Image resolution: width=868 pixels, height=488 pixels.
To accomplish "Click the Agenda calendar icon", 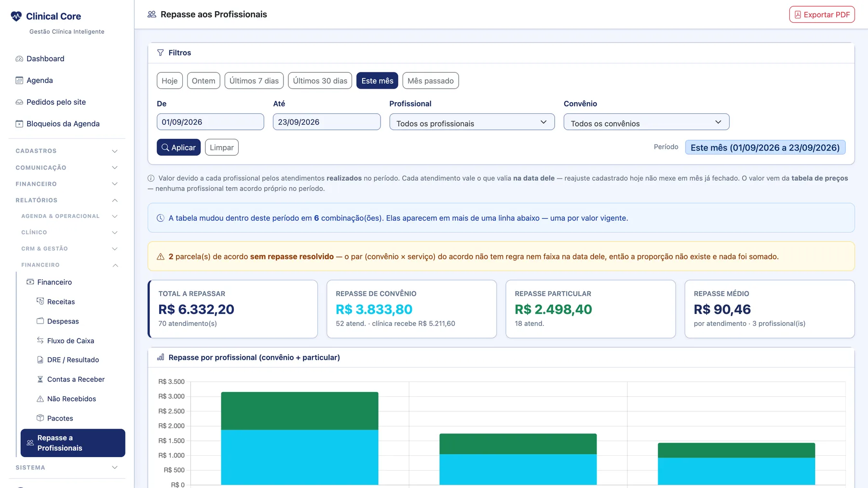I will click(19, 81).
